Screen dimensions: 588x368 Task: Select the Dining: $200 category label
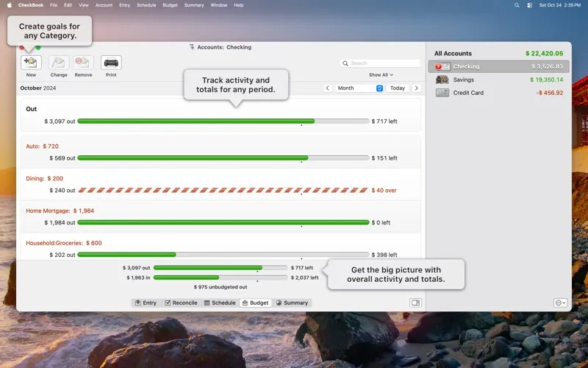point(45,179)
